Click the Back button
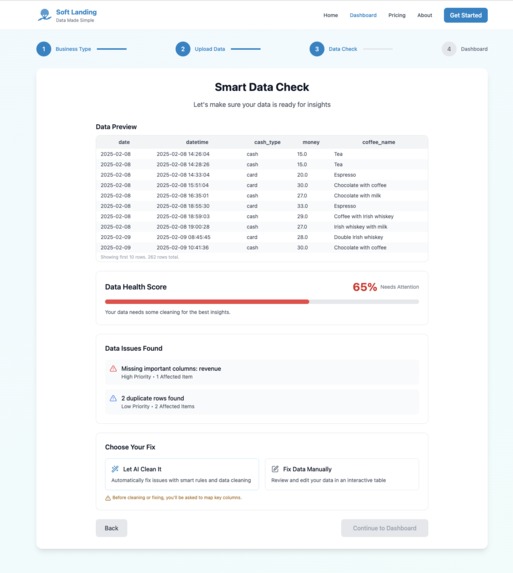 pos(111,528)
